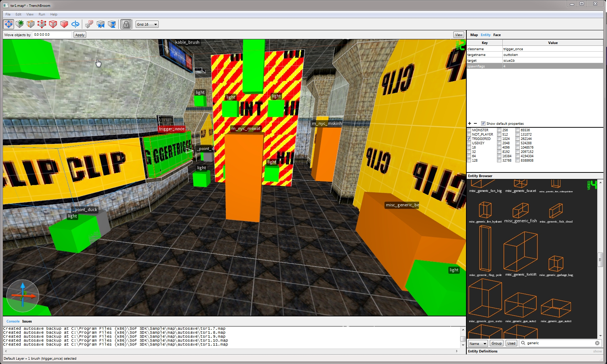Viewport: 607px width, 364px height.
Task: Click the trigger_once label in viewport
Action: [172, 129]
